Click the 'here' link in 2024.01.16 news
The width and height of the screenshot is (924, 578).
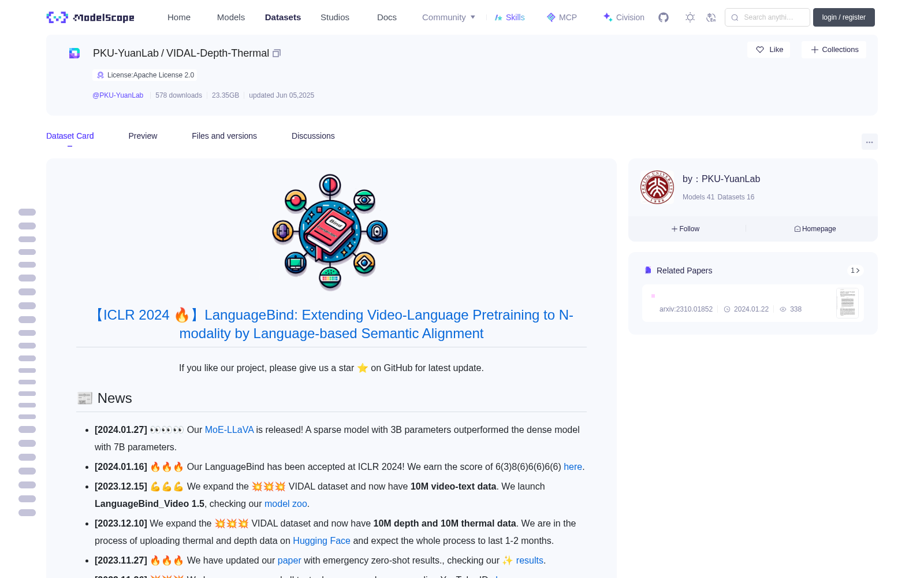573,467
